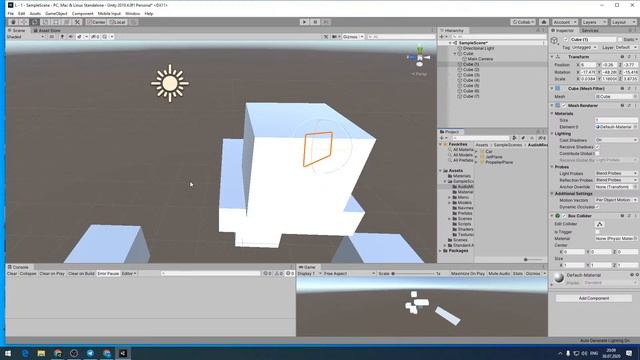Toggle Receive Shadows checkbox
This screenshot has height=360, width=640.
[x=598, y=147]
